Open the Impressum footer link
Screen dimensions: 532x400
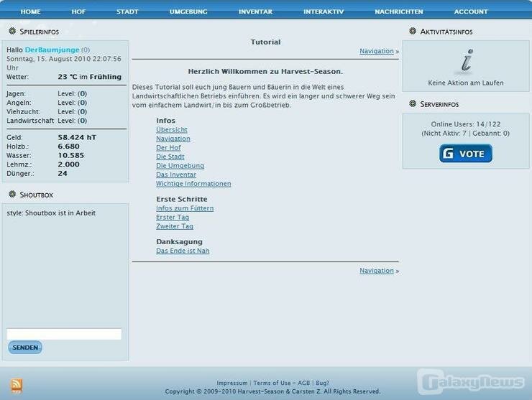pos(232,383)
